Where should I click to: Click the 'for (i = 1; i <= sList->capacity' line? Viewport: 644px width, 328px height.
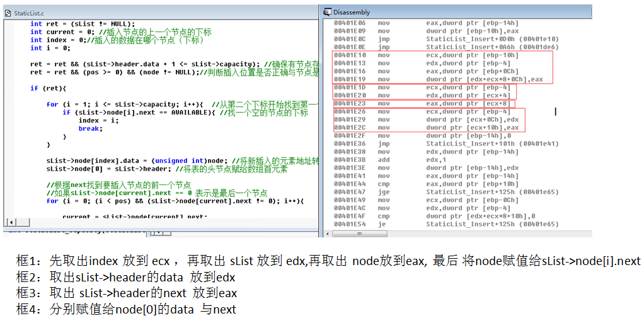click(125, 105)
